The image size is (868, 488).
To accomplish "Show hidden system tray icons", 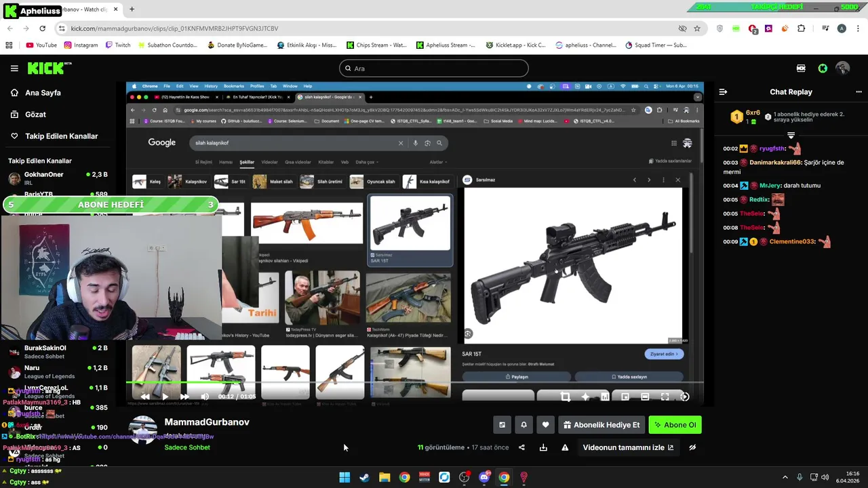I will 785,477.
